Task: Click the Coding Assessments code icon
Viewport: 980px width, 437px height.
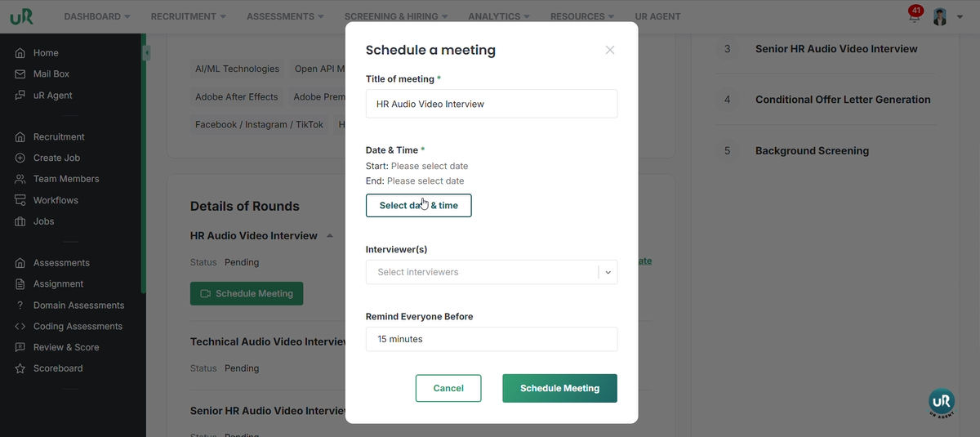Action: click(20, 327)
